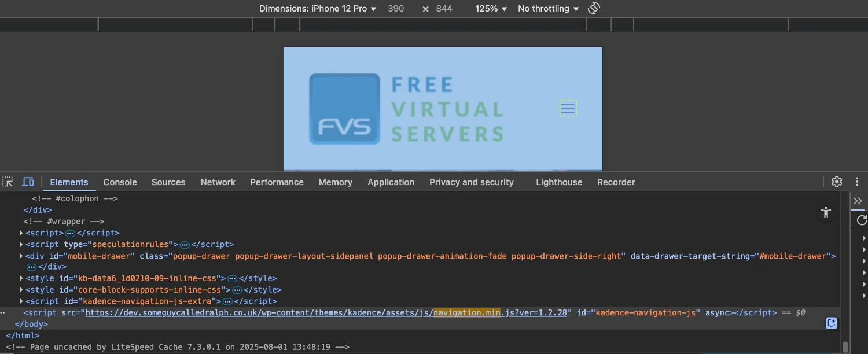Rotate the emulated device orientation
The height and width of the screenshot is (354, 868).
(x=594, y=8)
